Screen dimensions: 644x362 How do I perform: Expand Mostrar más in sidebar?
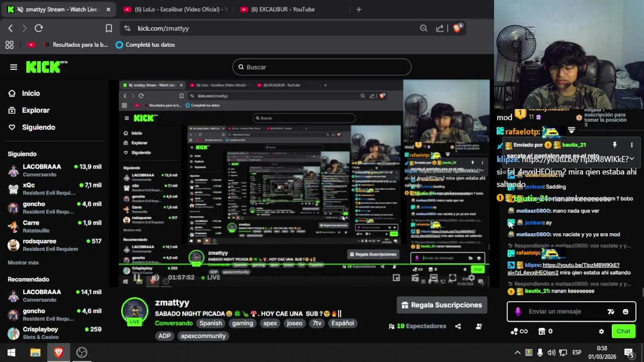coord(23,262)
